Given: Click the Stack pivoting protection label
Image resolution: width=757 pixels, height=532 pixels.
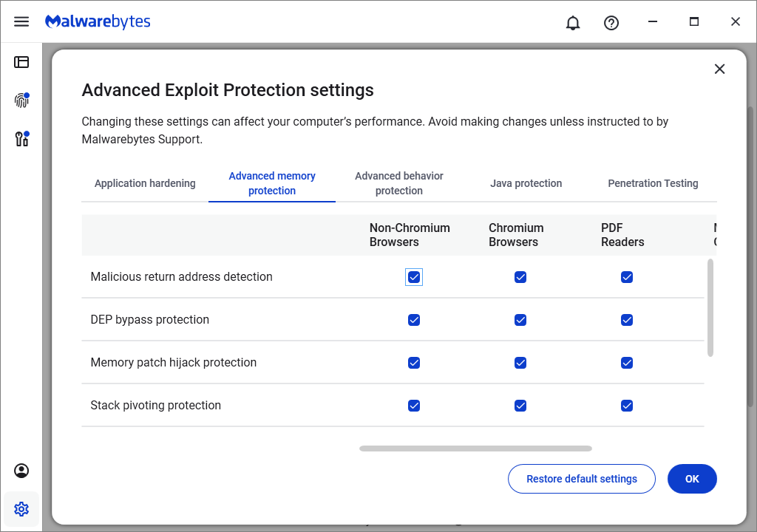Looking at the screenshot, I should pyautogui.click(x=155, y=406).
